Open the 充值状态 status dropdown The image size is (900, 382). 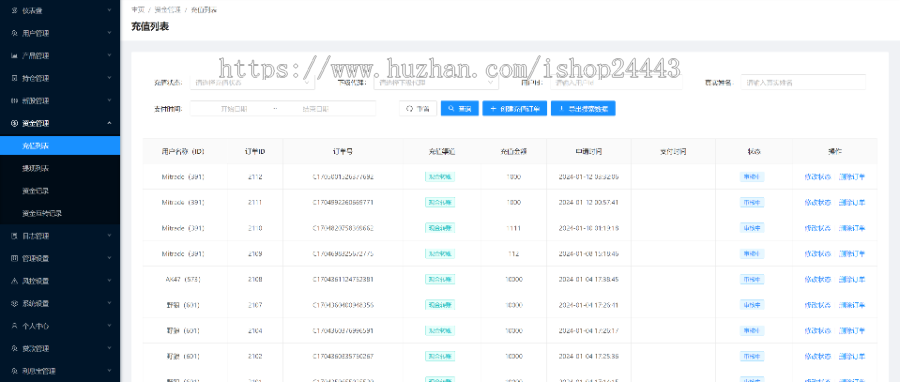(x=252, y=83)
